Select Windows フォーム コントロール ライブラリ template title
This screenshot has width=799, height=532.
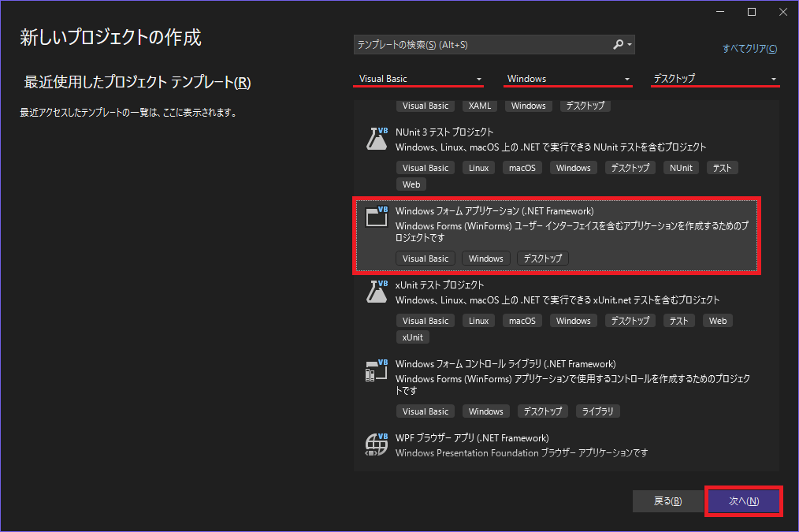coord(506,364)
